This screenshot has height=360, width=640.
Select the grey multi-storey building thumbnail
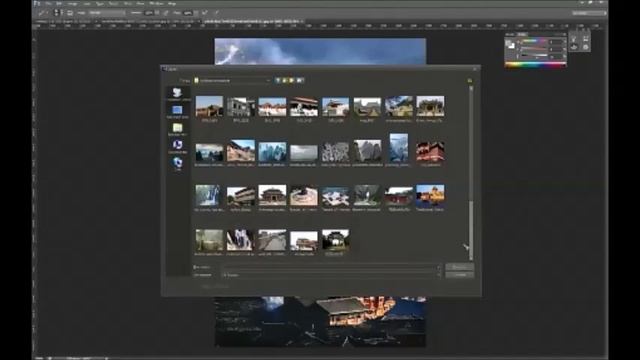pos(241,107)
